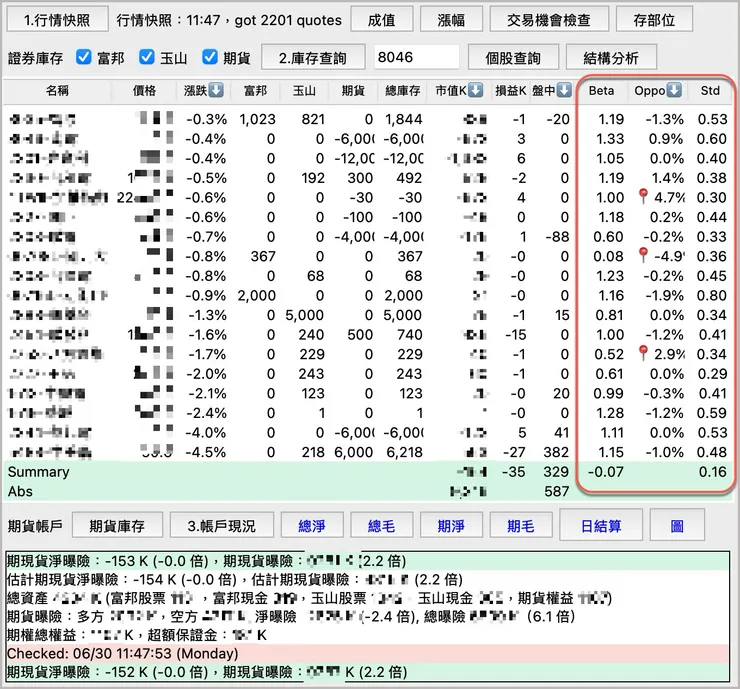The height and width of the screenshot is (689, 740).
Task: Click the 期權總權益 log line
Action: coord(367,635)
